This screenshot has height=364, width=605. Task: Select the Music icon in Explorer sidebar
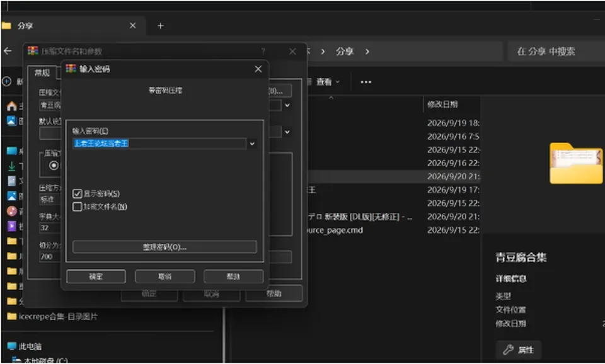(x=12, y=212)
